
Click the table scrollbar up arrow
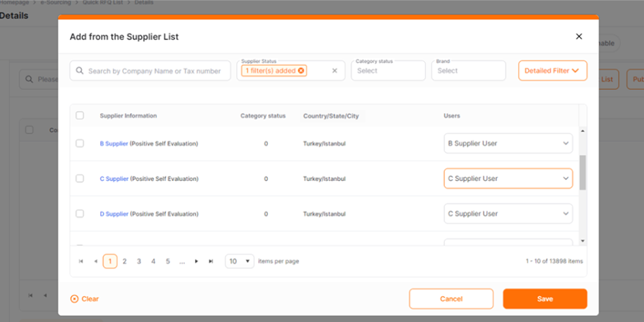(583, 131)
